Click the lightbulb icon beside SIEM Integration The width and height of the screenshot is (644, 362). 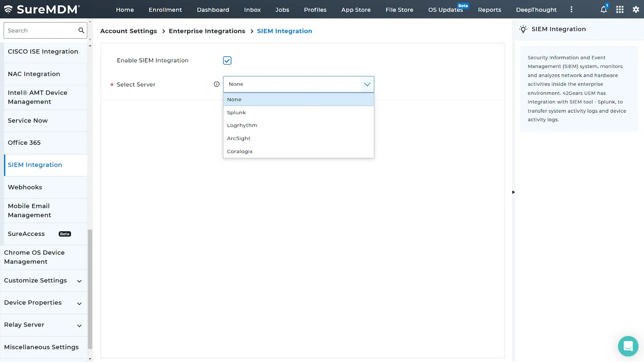click(x=523, y=29)
